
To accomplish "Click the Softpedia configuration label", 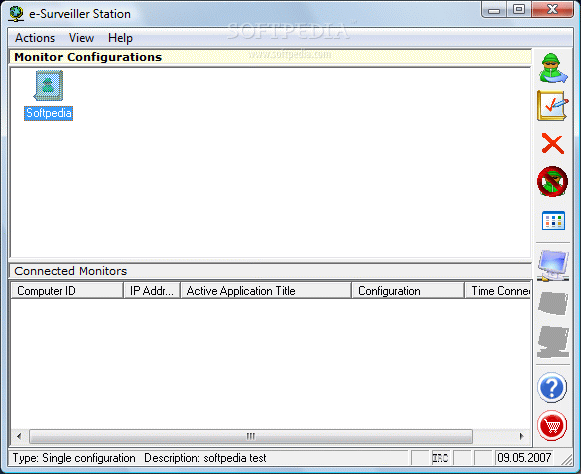I will tap(49, 113).
